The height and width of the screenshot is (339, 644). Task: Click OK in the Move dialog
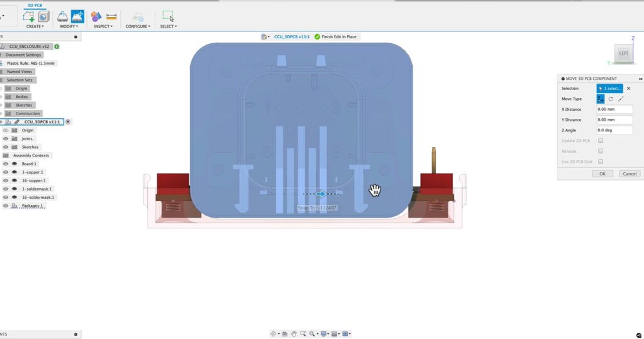pos(602,174)
